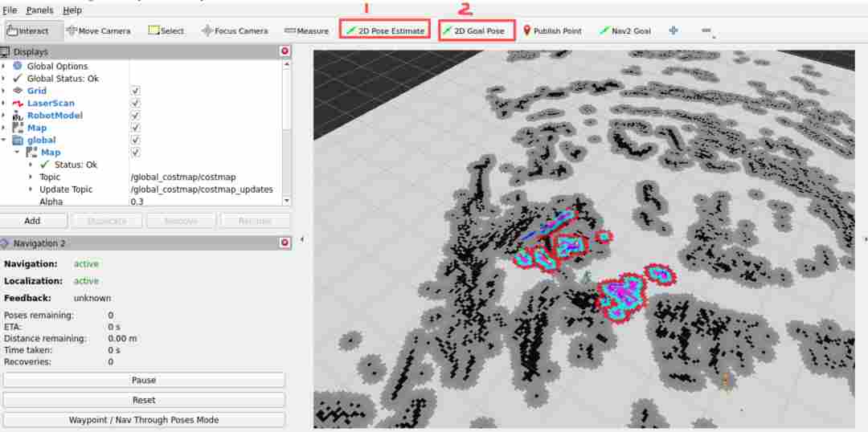This screenshot has height=432, width=868.
Task: Click the Displays list scroll-up arrow
Action: [x=286, y=64]
